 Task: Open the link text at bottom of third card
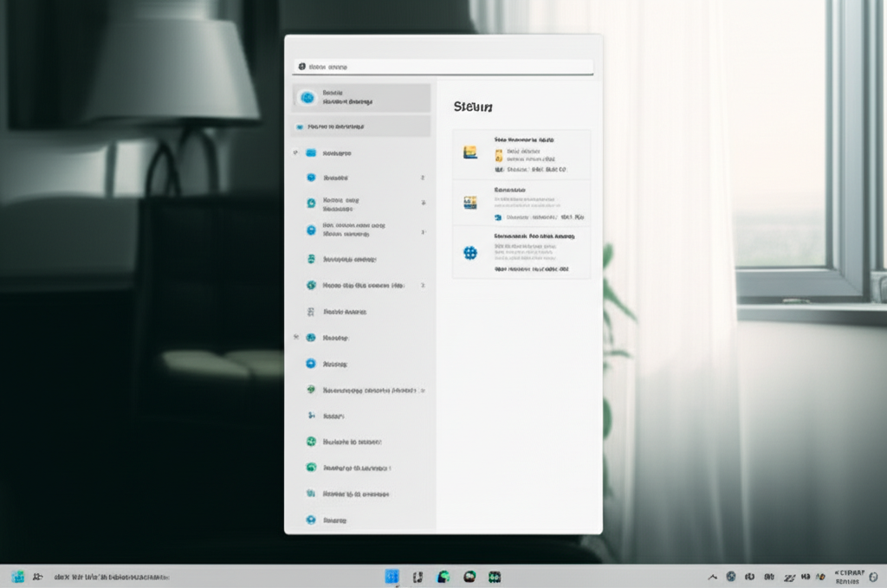(531, 269)
